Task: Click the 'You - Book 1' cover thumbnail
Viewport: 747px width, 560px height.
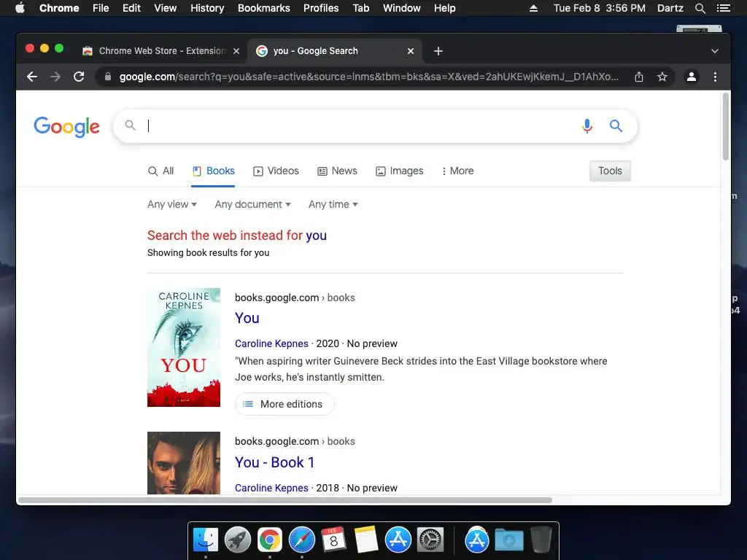Action: pyautogui.click(x=183, y=463)
